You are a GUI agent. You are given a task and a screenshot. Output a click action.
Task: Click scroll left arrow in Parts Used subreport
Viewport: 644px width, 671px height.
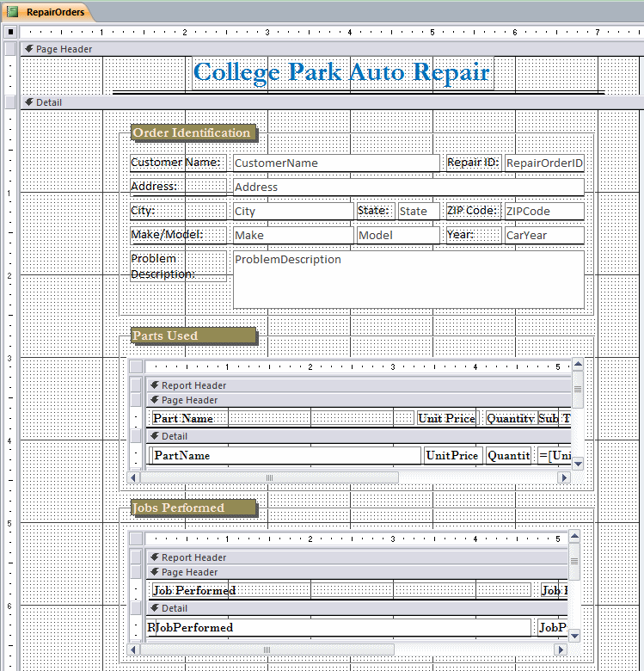click(x=133, y=477)
